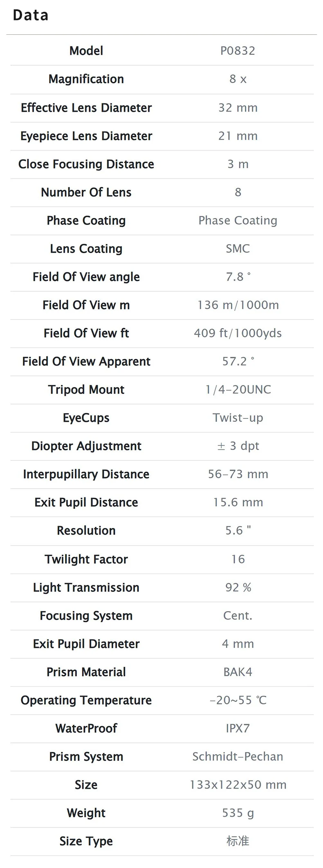
Task: Select the Phase Coating value text
Action: click(238, 220)
